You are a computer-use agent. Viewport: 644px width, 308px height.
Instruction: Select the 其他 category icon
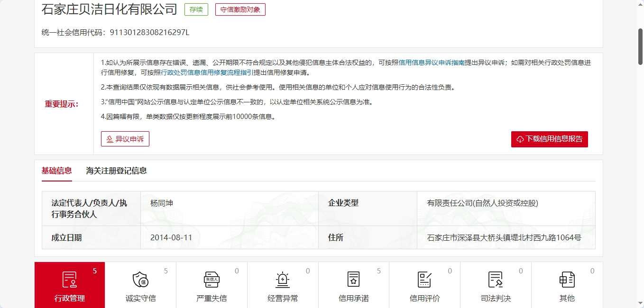[x=567, y=280]
